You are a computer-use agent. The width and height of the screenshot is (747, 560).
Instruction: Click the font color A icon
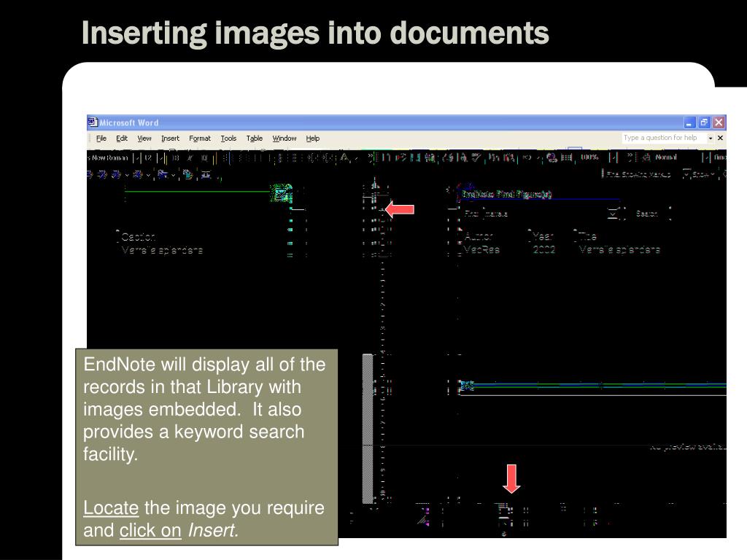345,157
